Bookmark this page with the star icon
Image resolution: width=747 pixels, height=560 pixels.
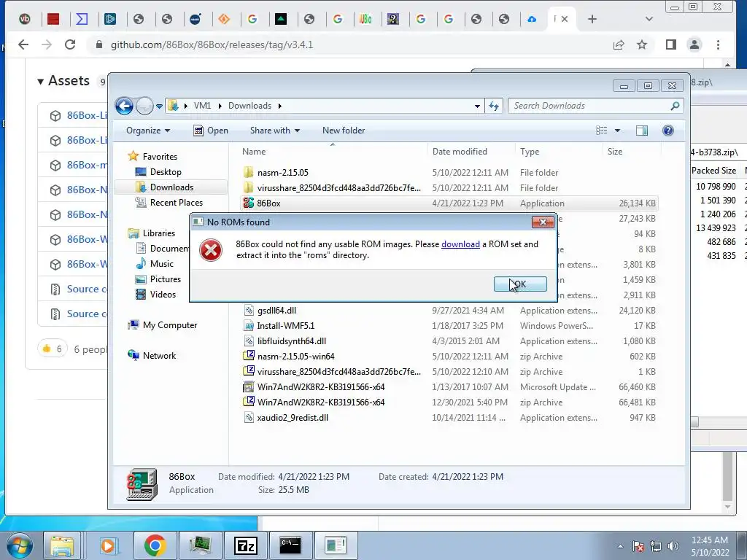[642, 44]
